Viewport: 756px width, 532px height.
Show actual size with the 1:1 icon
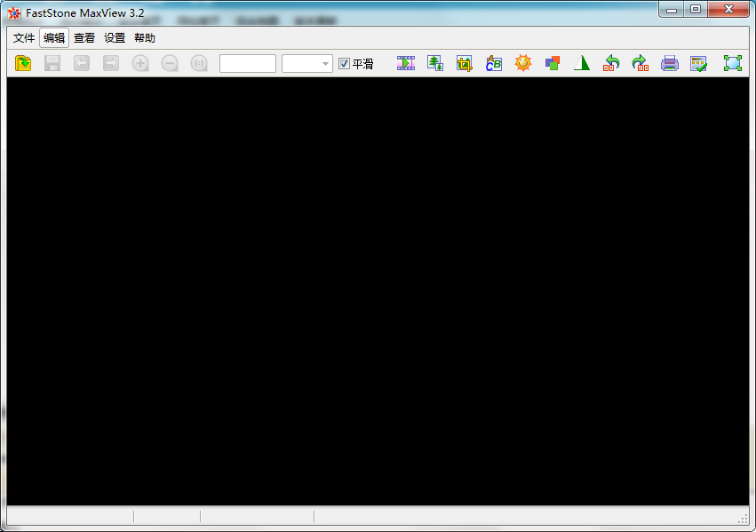pyautogui.click(x=199, y=63)
